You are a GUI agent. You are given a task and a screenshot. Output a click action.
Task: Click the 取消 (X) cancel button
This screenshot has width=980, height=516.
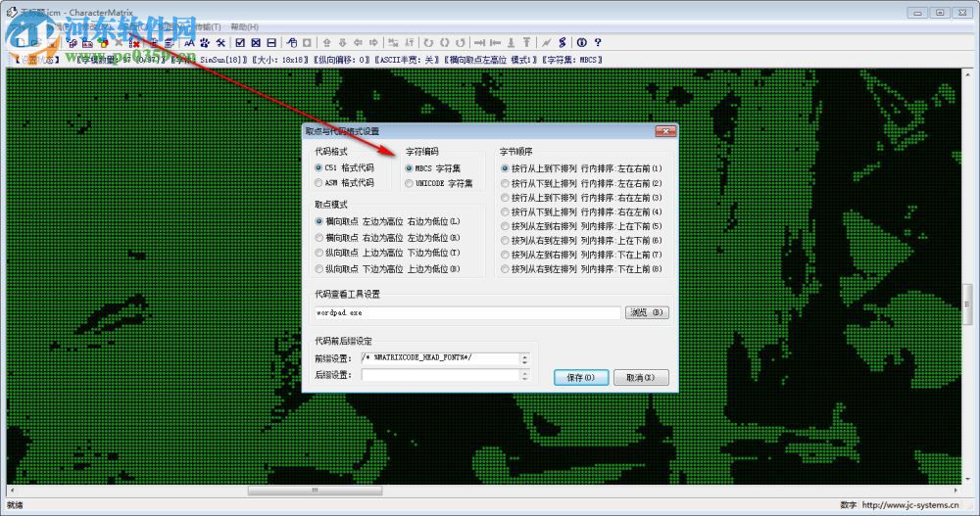641,377
